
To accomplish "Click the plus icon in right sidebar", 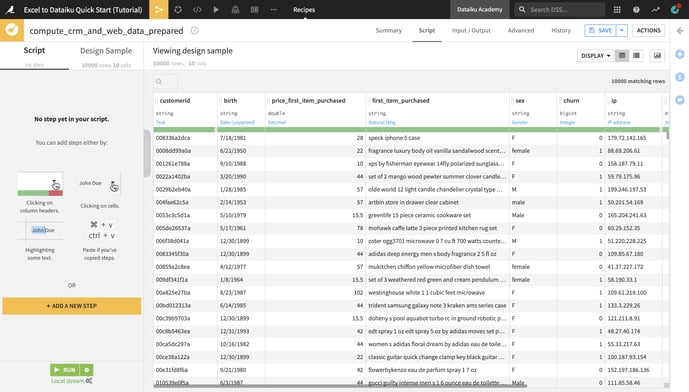I will pos(680,54).
